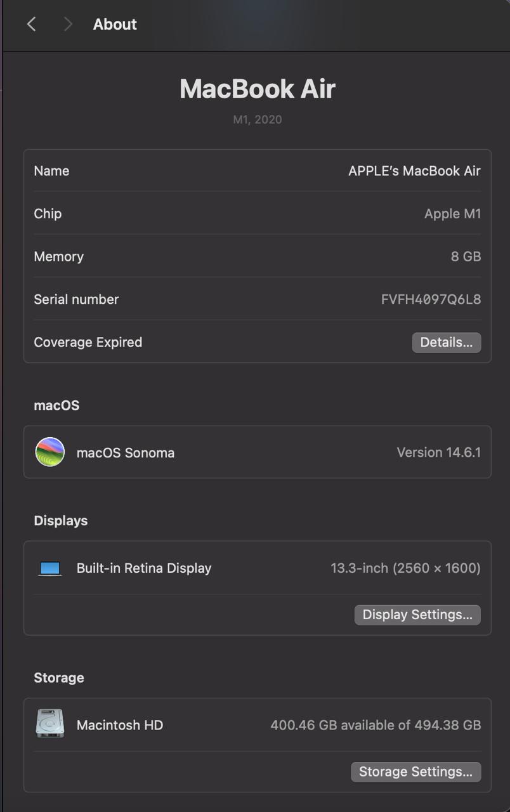Click the MacBook Air heading
Screen dimensions: 510x812
point(258,89)
